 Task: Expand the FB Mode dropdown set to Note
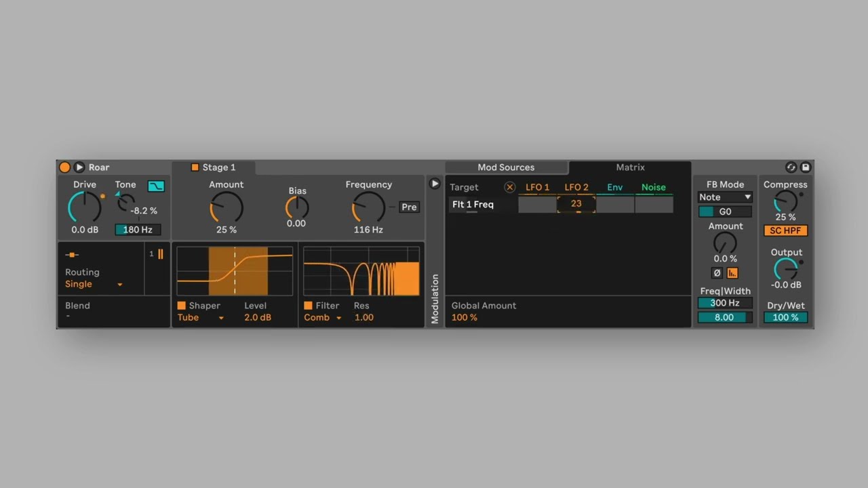point(725,197)
